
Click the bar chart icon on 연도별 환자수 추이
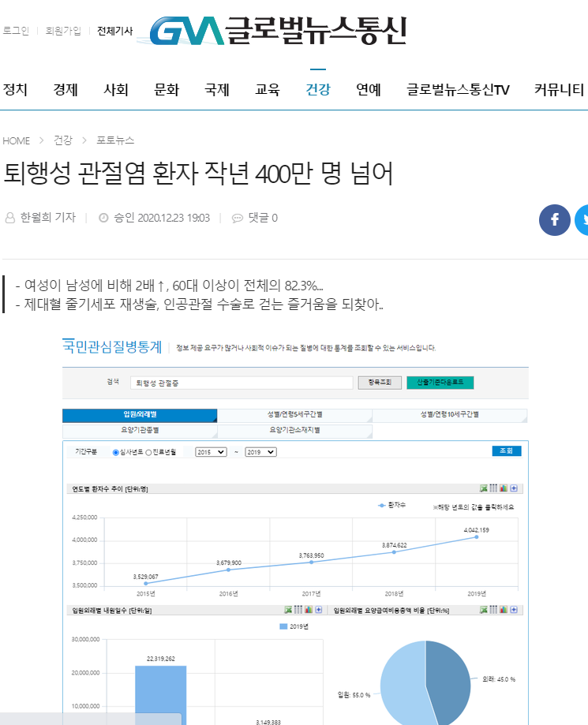tap(504, 488)
